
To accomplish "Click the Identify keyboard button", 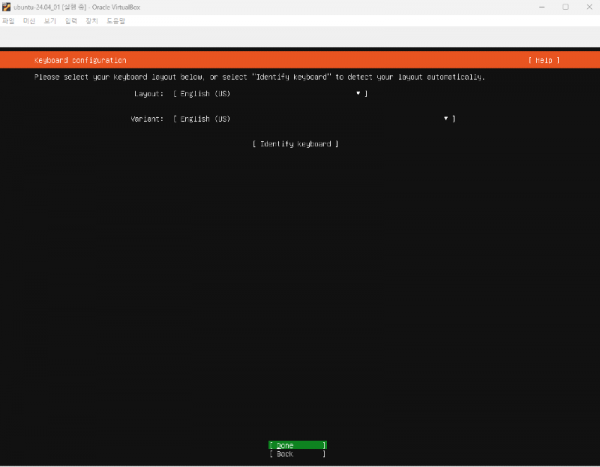I will (x=295, y=144).
